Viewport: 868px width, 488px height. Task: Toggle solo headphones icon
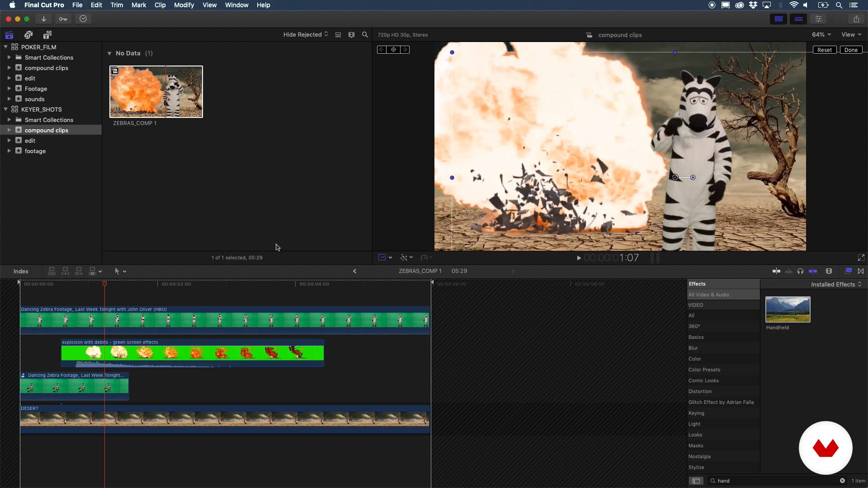800,271
